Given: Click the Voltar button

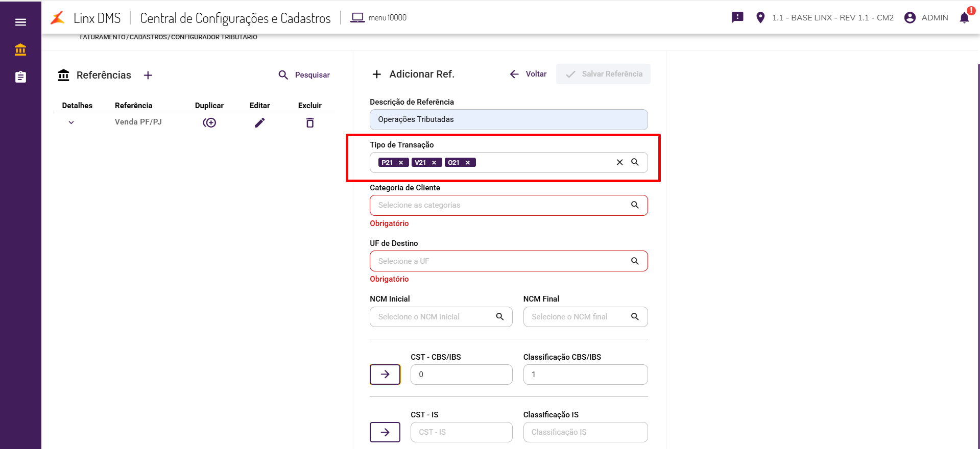Looking at the screenshot, I should (529, 74).
